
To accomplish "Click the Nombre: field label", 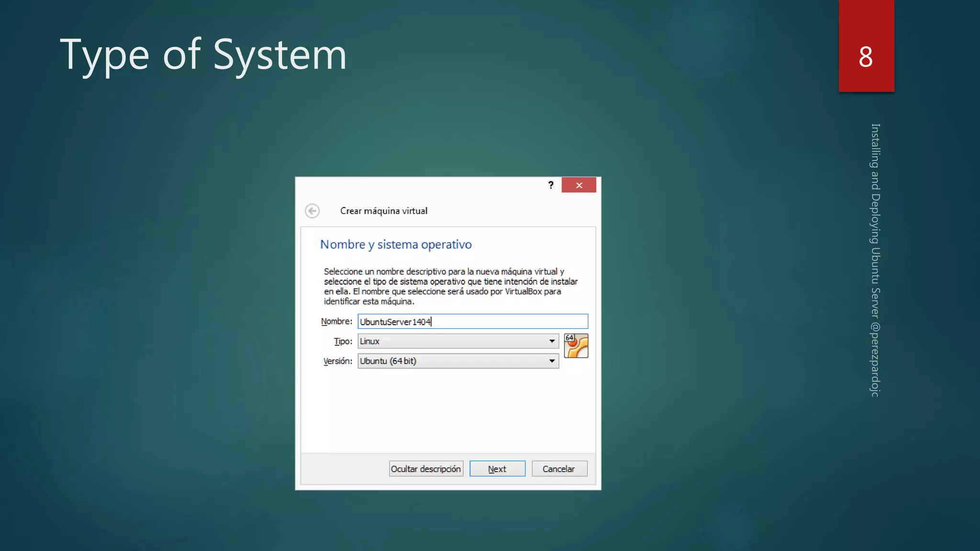I will tap(336, 321).
